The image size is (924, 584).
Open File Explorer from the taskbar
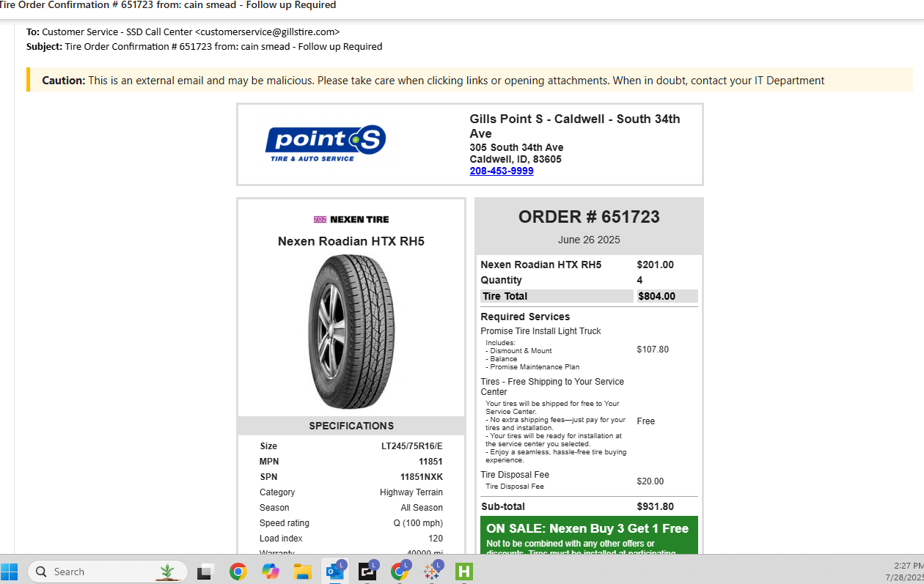(x=303, y=572)
